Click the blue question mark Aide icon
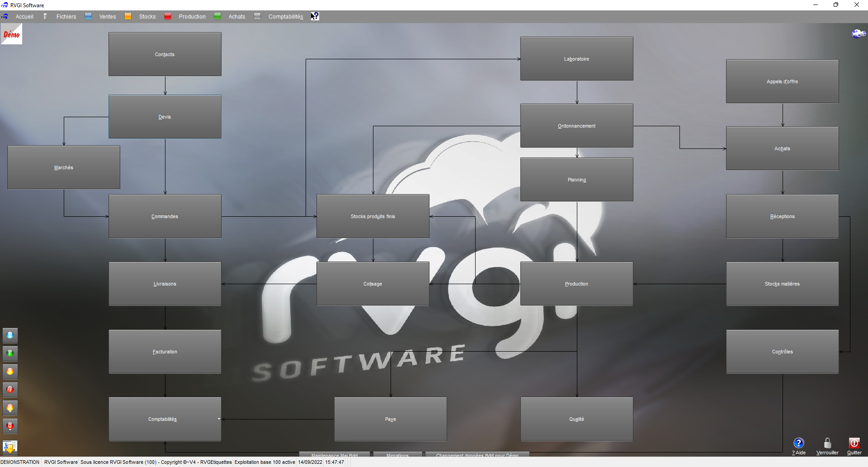 [x=799, y=443]
